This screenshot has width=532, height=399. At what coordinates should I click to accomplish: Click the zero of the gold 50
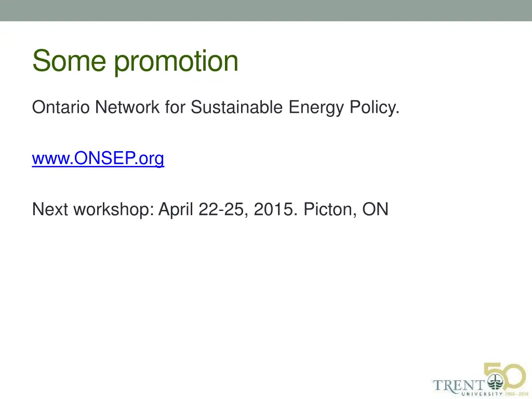(515, 377)
